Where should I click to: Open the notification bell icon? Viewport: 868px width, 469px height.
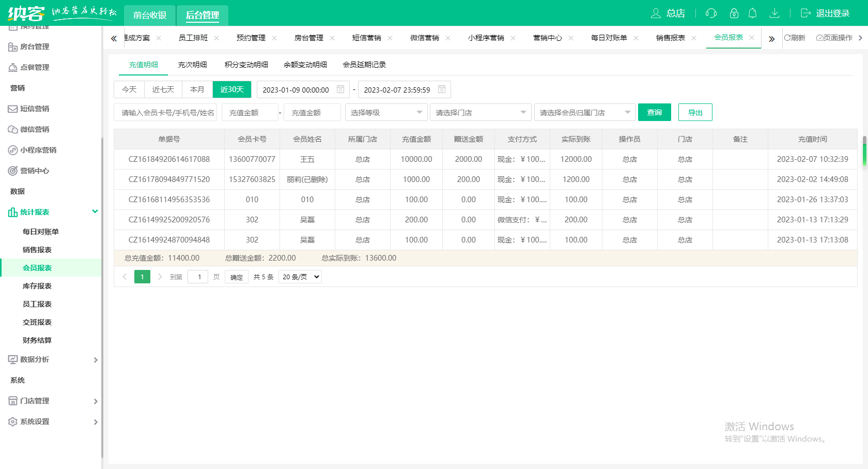753,13
